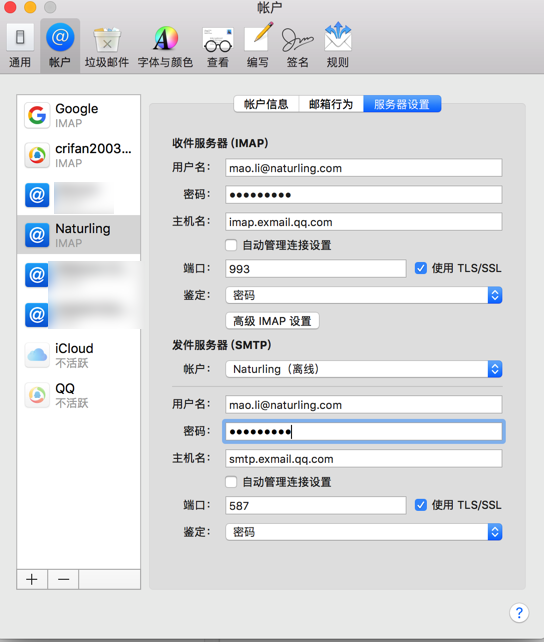This screenshot has height=642, width=544.
Task: Open the 通用 General preferences pane
Action: [x=20, y=46]
